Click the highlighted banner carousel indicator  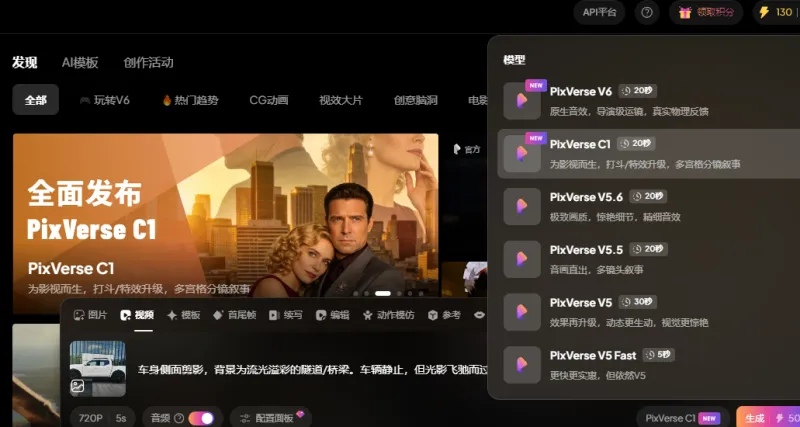pyautogui.click(x=383, y=293)
